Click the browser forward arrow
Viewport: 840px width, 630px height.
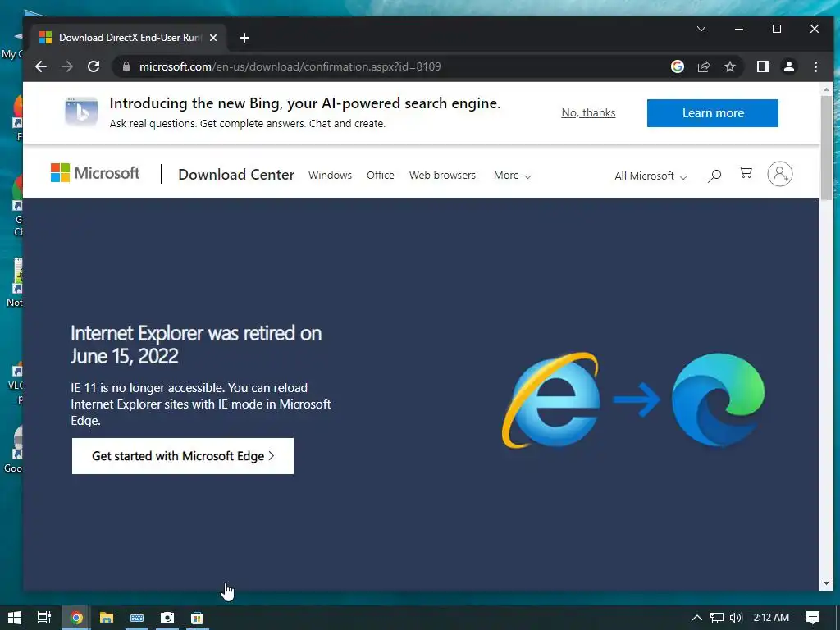(x=67, y=66)
